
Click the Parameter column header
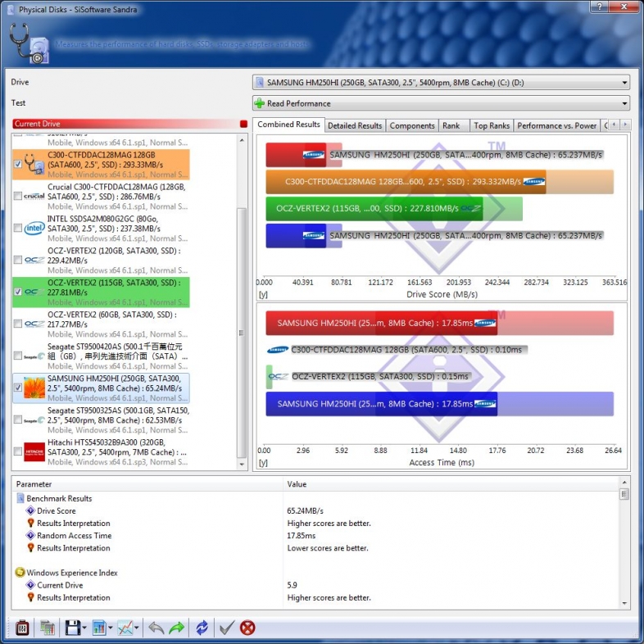pos(147,484)
